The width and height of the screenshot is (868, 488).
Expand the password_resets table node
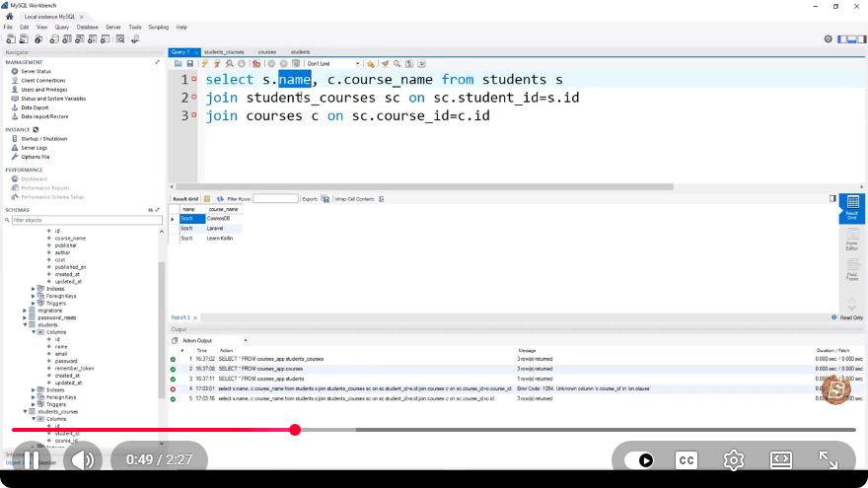pos(25,317)
